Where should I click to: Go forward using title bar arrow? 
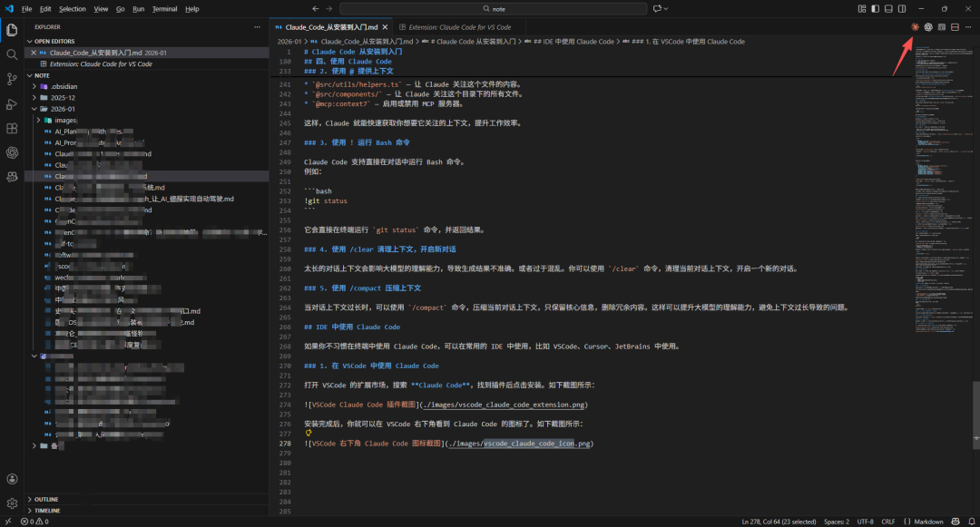[x=329, y=9]
